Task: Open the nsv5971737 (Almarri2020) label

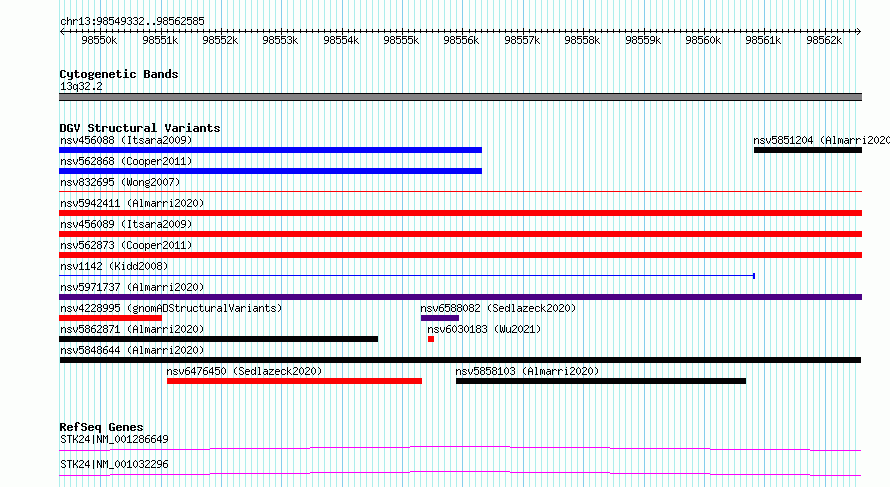Action: [x=132, y=287]
